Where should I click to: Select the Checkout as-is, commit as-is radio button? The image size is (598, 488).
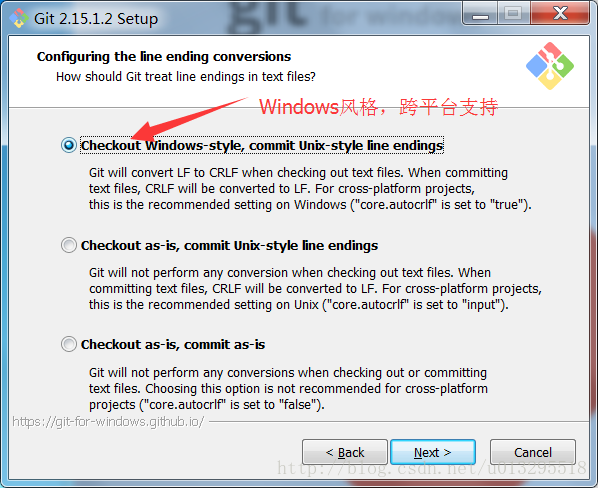tap(69, 344)
